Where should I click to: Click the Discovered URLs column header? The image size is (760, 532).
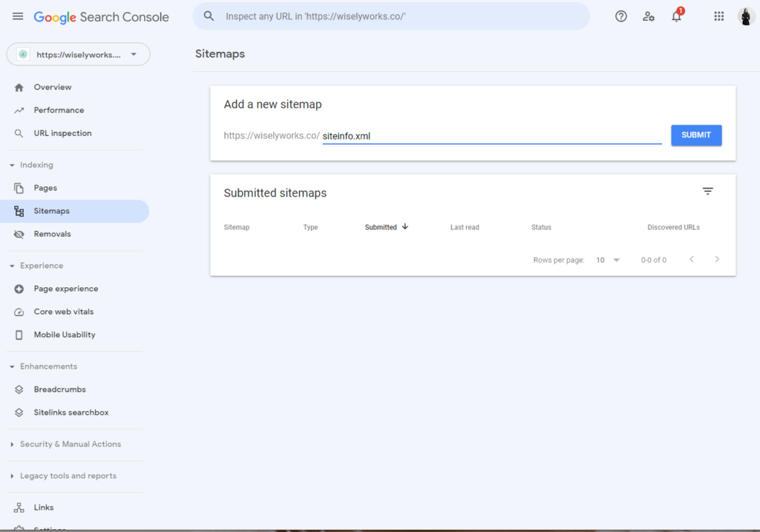pyautogui.click(x=673, y=227)
